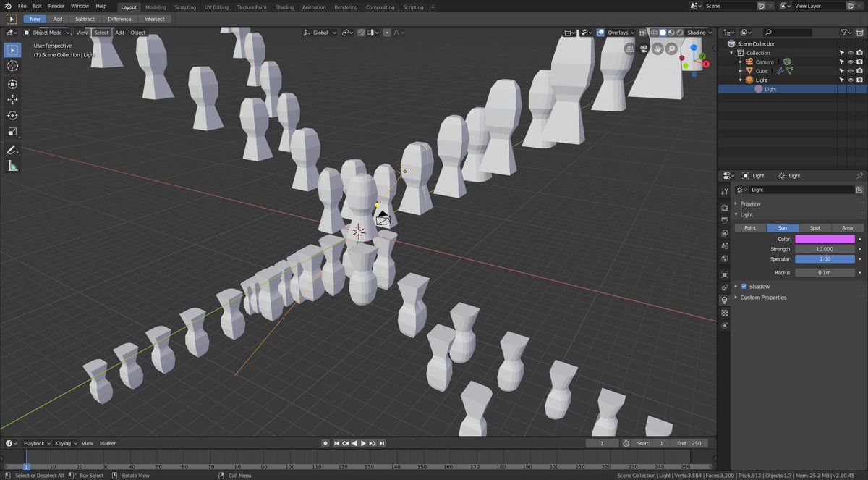Toggle Camera render visibility in outliner
Viewport: 868px width, 480px height.
(x=859, y=62)
